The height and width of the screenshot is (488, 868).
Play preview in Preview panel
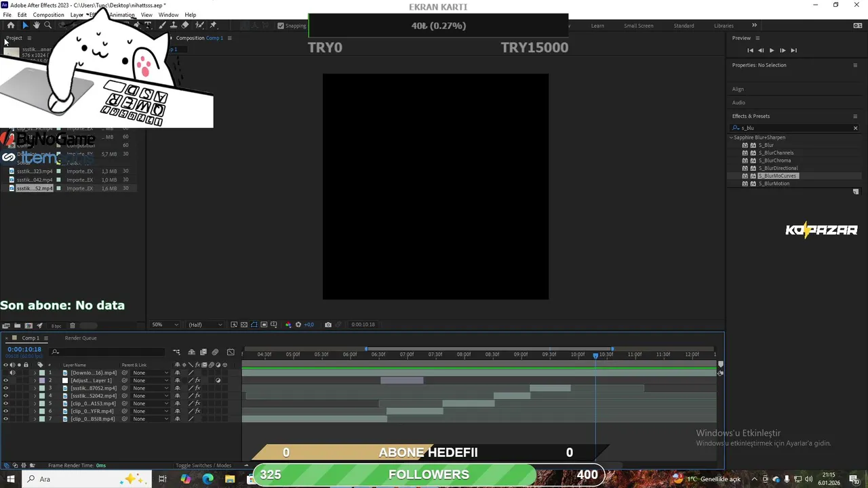(771, 50)
